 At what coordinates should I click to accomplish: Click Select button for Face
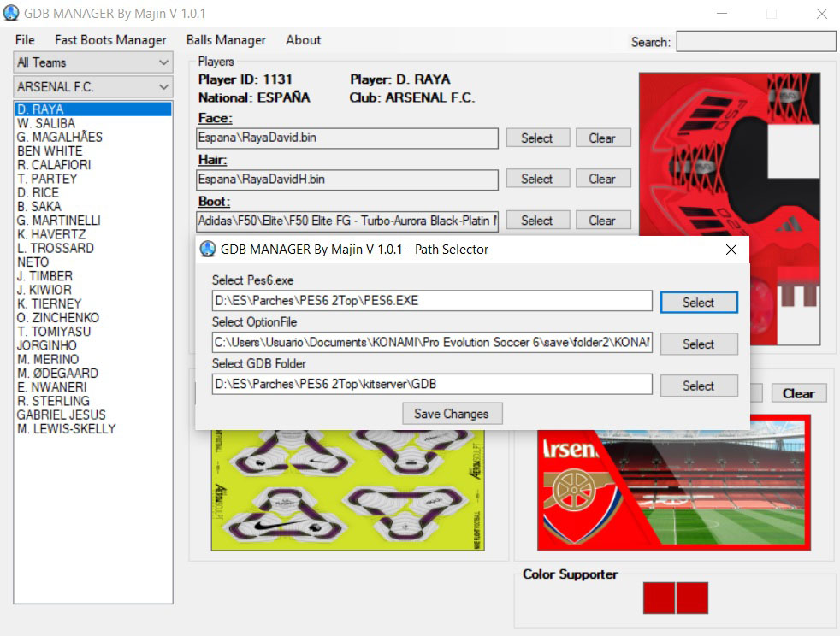(x=537, y=138)
